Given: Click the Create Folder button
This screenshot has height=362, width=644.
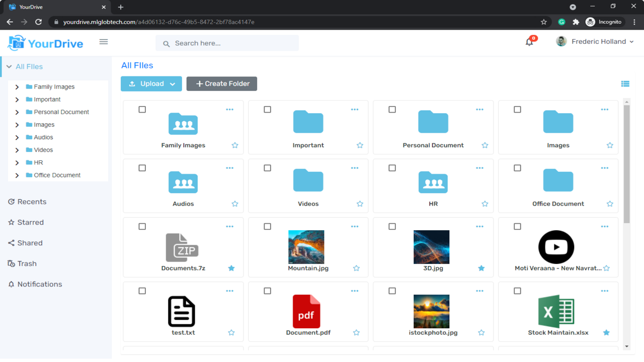Looking at the screenshot, I should pos(221,83).
